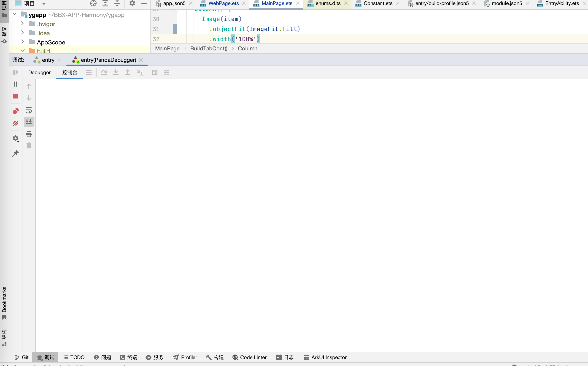
Task: Collapse the ygapp root folder
Action: [14, 14]
